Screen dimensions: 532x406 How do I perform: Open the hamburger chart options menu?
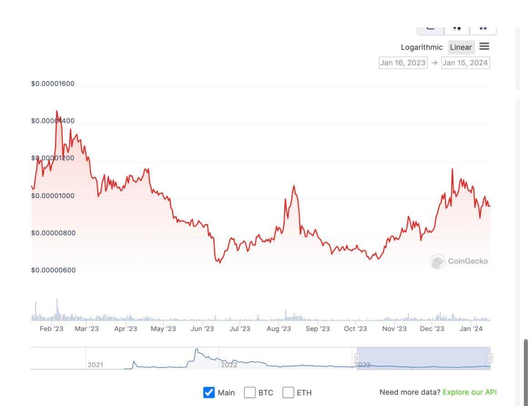click(x=484, y=46)
